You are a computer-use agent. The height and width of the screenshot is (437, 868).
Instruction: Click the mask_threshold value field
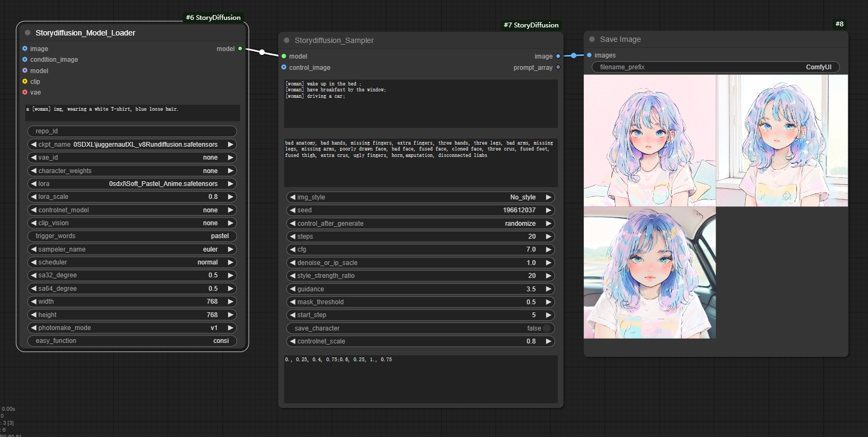click(x=421, y=302)
